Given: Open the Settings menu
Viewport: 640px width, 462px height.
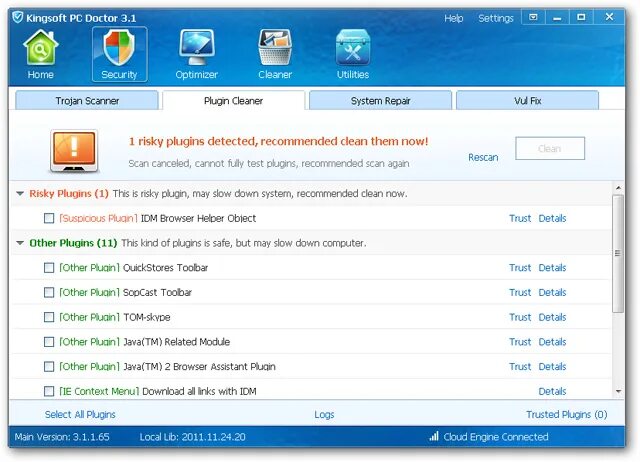Looking at the screenshot, I should (496, 18).
